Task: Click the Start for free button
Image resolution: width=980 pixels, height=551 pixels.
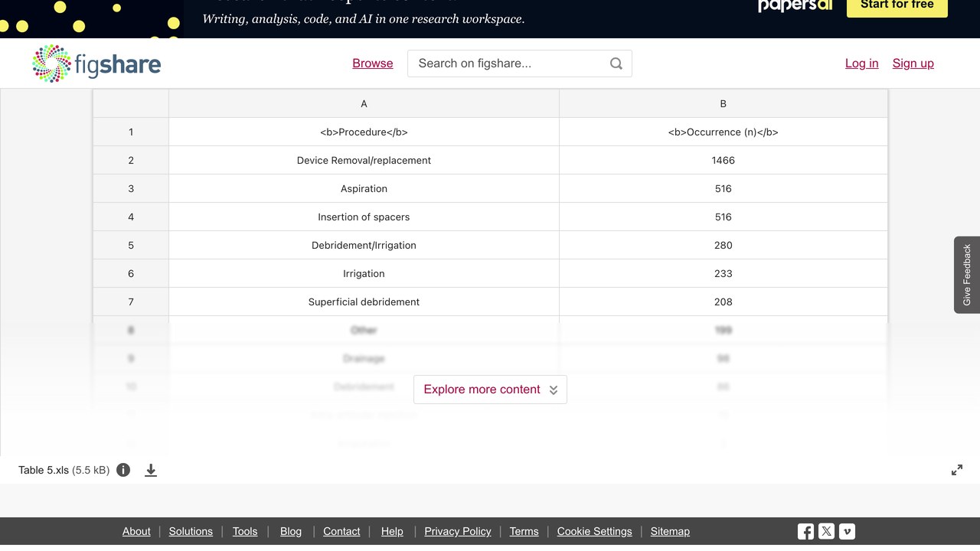Action: pos(897,5)
